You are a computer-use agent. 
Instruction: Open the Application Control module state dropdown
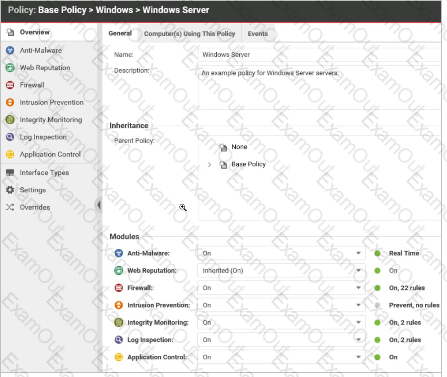coord(281,357)
